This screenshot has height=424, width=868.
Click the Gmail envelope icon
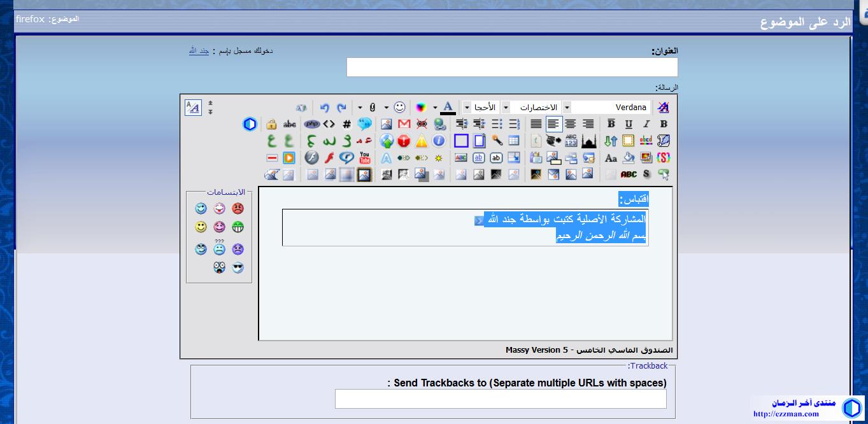[x=404, y=124]
